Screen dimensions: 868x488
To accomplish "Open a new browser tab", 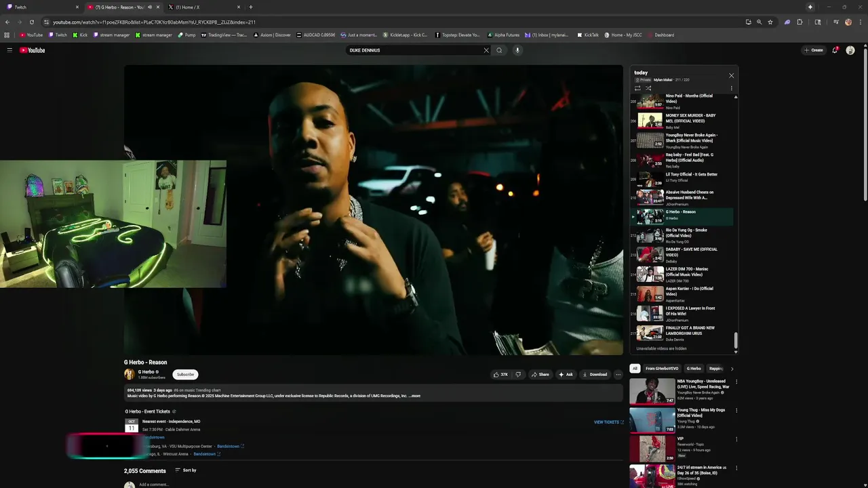I will pyautogui.click(x=251, y=7).
